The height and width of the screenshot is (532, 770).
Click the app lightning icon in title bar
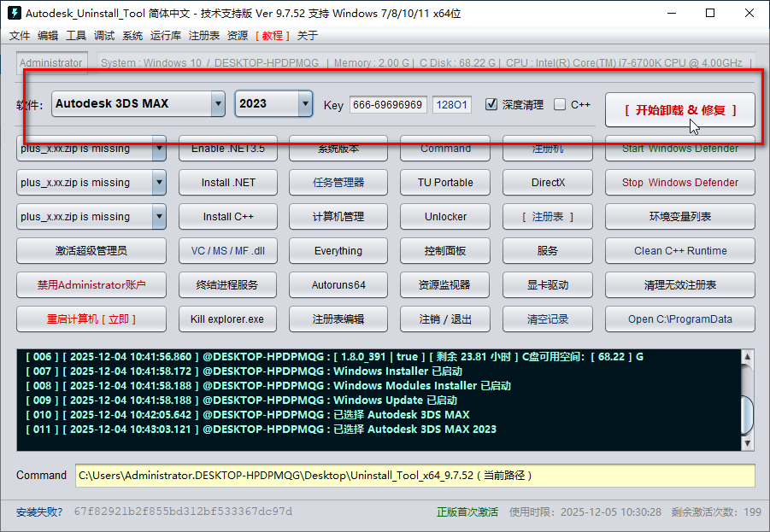pyautogui.click(x=15, y=13)
